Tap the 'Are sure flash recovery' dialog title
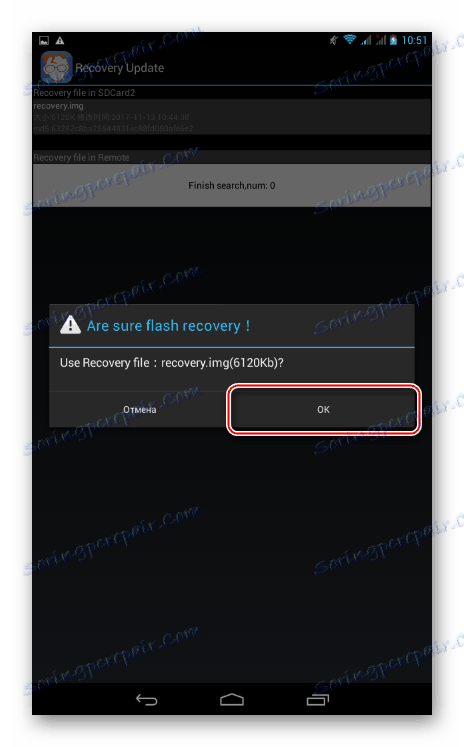Screen dimensions: 464x747 click(168, 326)
